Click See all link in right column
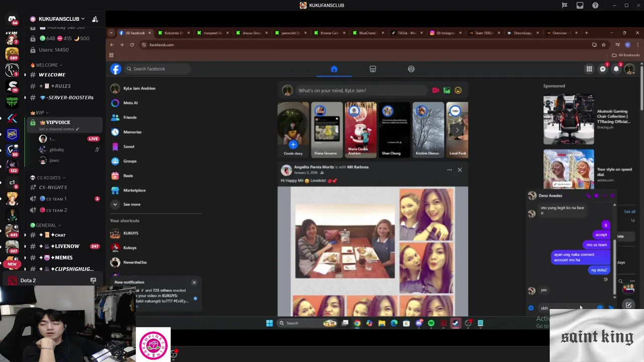 coord(629,212)
